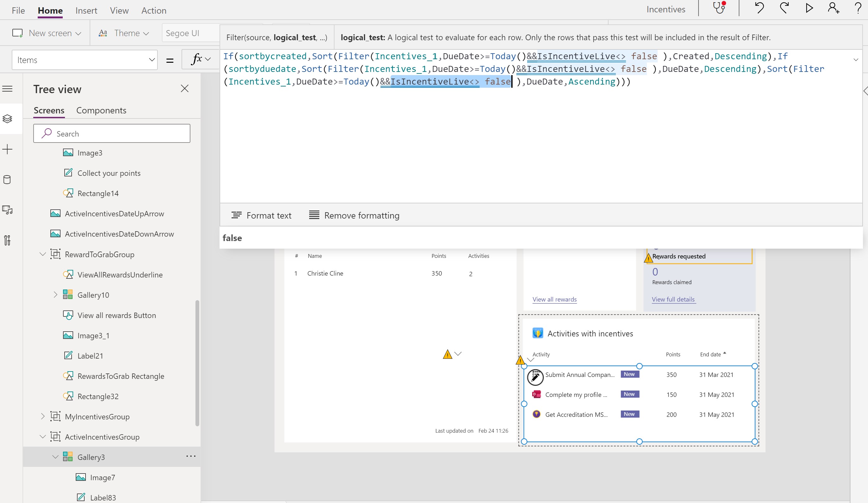Viewport: 868px width, 503px height.
Task: Click the Tree view search field
Action: click(112, 134)
